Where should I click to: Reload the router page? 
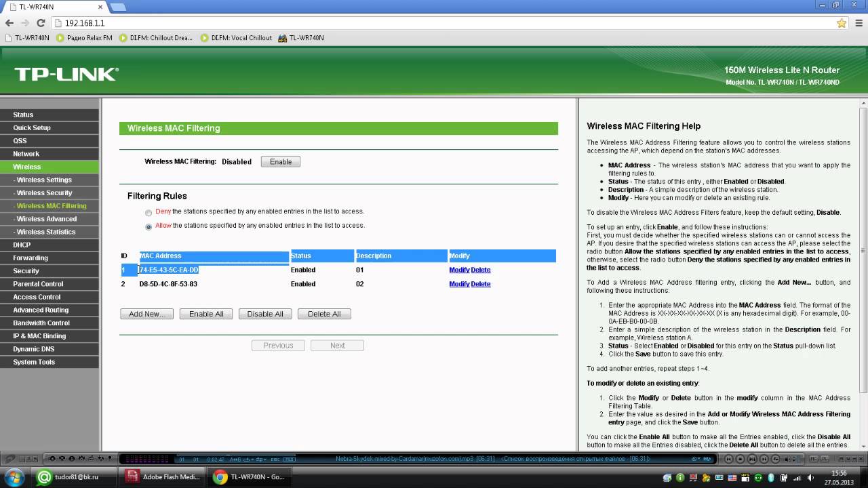click(x=41, y=23)
